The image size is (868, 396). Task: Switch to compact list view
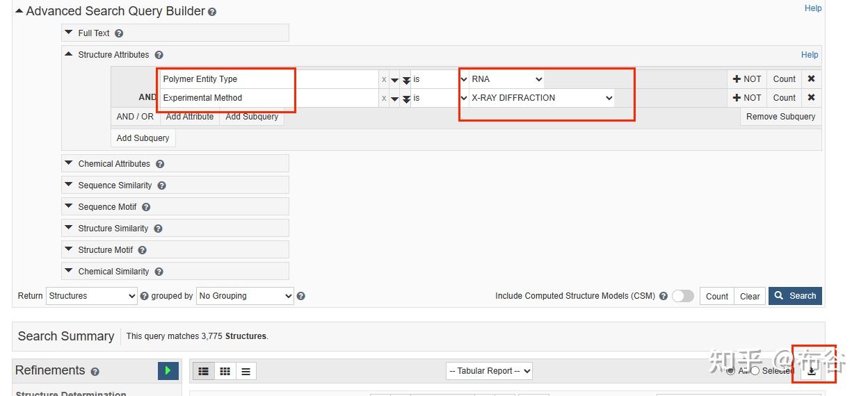click(246, 371)
